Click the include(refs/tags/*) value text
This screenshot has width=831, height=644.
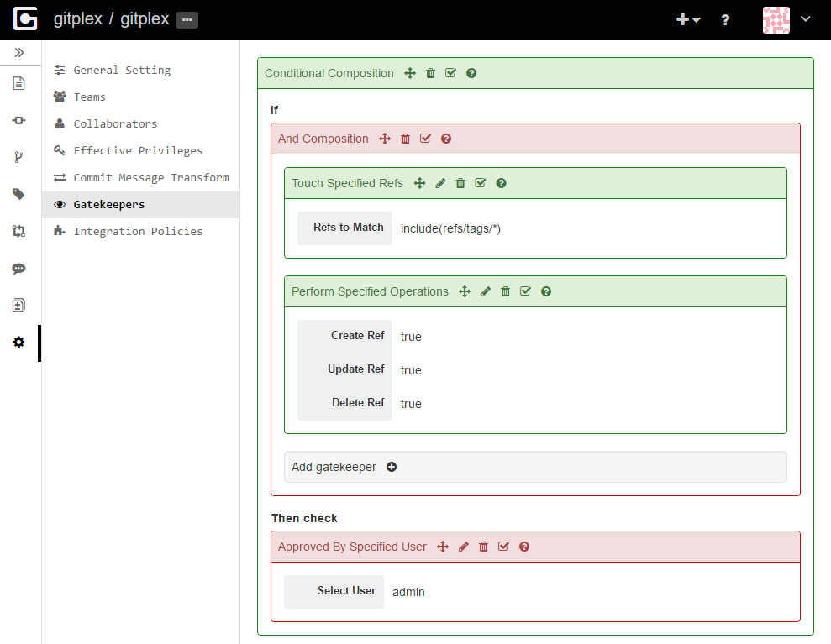[x=450, y=228]
